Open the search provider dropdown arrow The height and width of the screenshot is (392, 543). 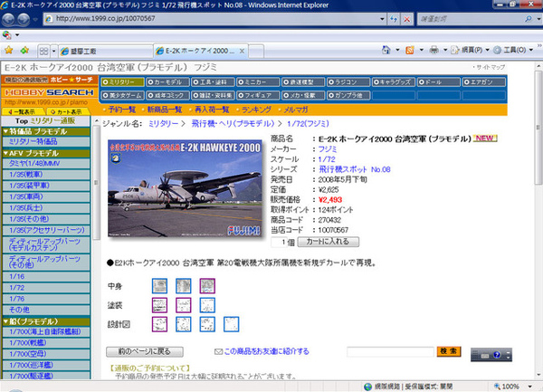[x=538, y=19]
